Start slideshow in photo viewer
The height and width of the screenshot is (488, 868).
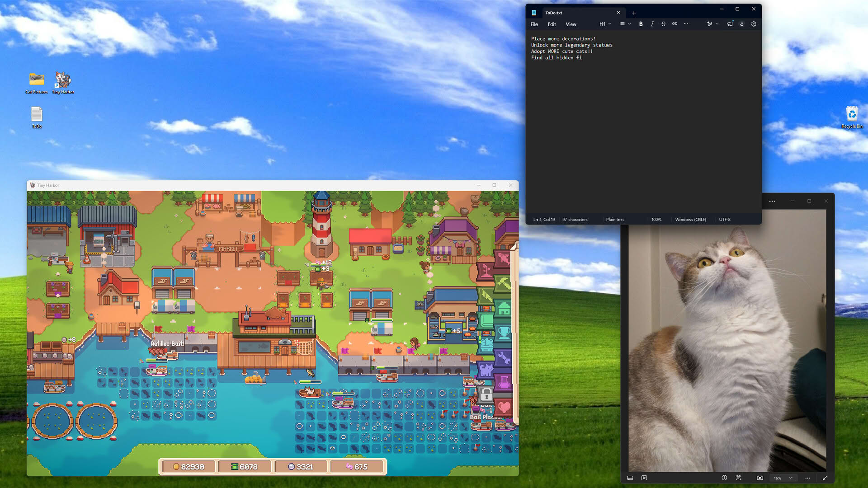[x=644, y=478]
